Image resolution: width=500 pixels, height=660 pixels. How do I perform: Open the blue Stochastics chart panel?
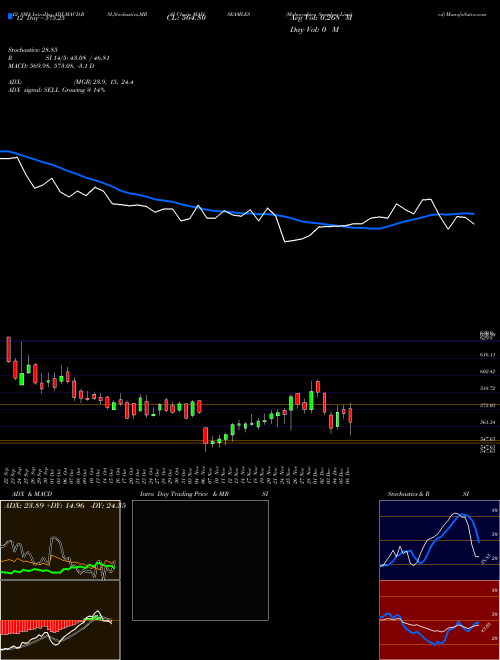pyautogui.click(x=439, y=540)
